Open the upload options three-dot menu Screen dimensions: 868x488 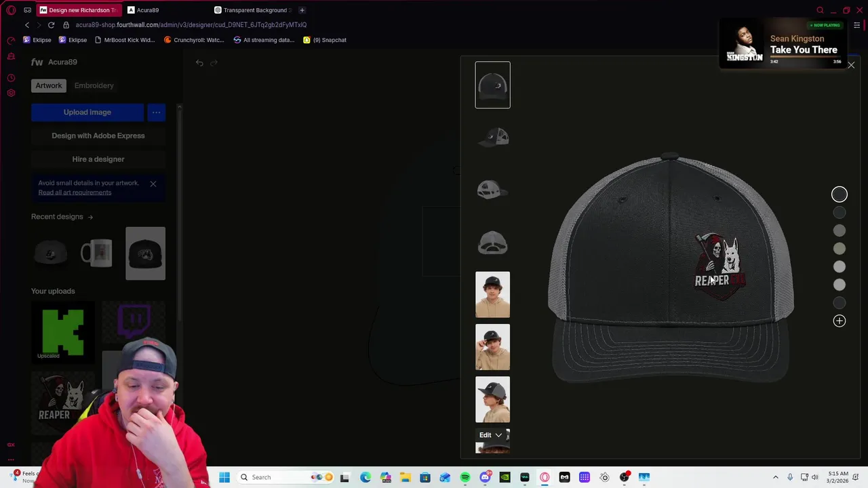point(156,113)
